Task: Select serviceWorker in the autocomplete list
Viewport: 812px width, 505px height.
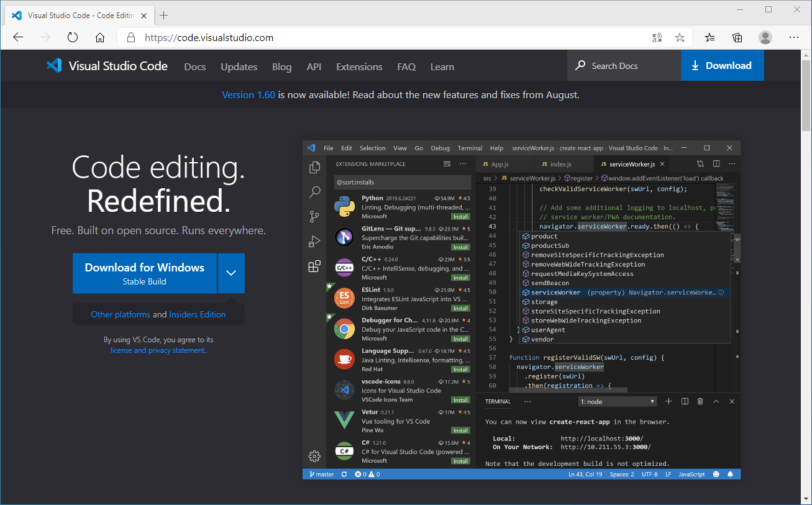Action: point(625,293)
